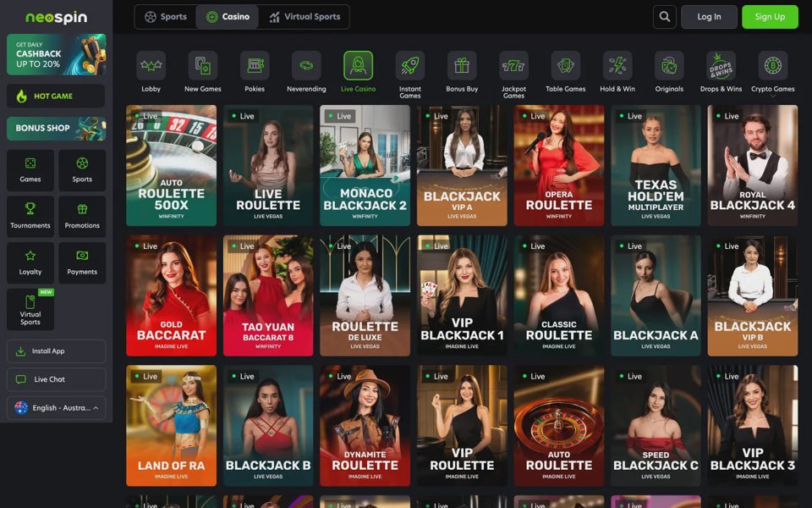Image resolution: width=812 pixels, height=508 pixels.
Task: Open VIP Roulette Imagine Live game
Action: tap(462, 426)
